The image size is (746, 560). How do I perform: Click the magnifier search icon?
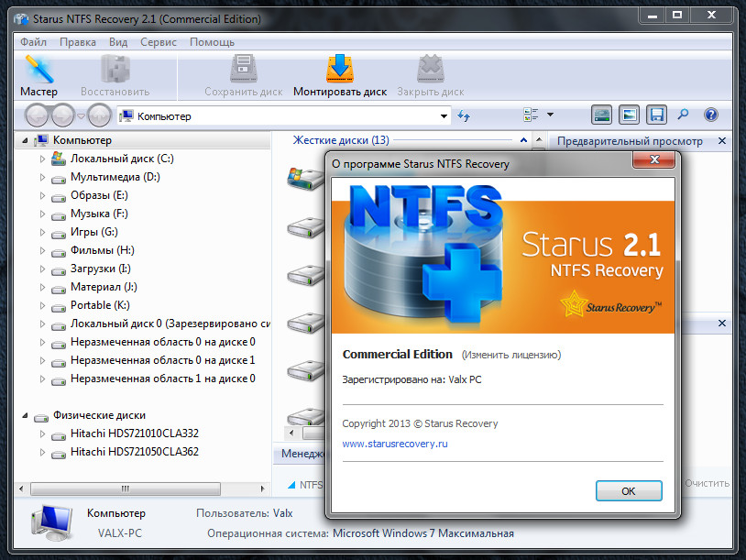683,115
